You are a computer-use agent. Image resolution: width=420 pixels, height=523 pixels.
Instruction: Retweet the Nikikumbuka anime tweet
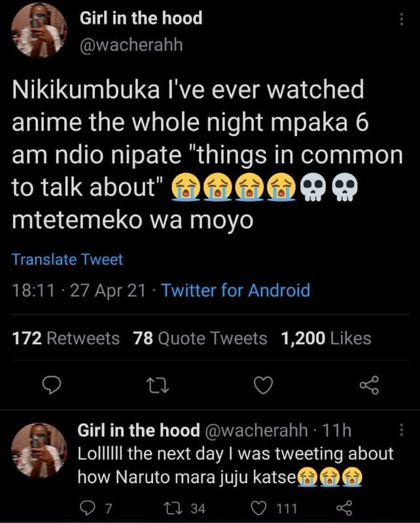[156, 386]
